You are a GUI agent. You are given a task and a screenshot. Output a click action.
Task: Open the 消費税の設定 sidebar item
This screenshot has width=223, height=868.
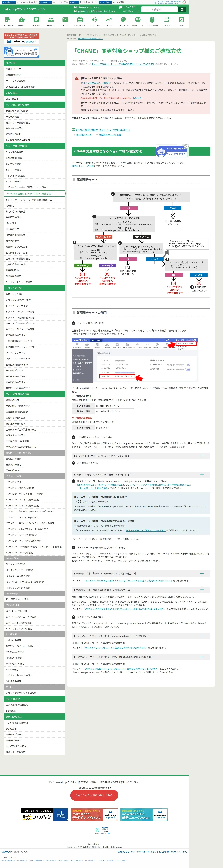point(34,400)
